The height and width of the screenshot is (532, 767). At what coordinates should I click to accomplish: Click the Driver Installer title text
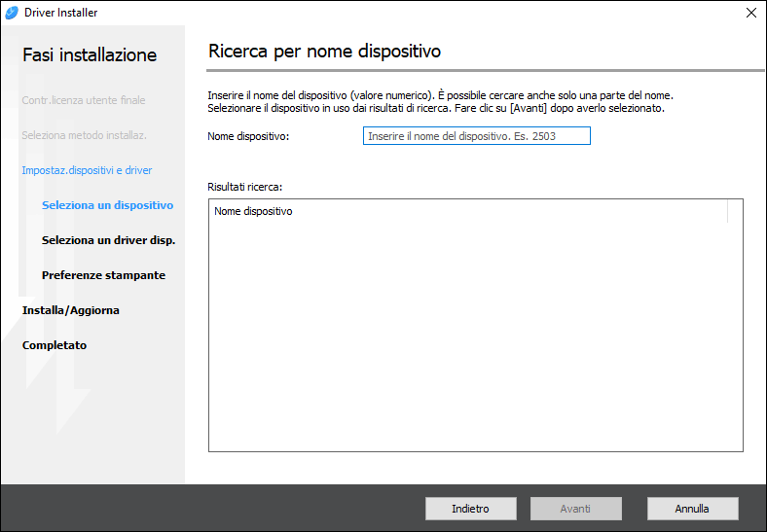(x=61, y=13)
